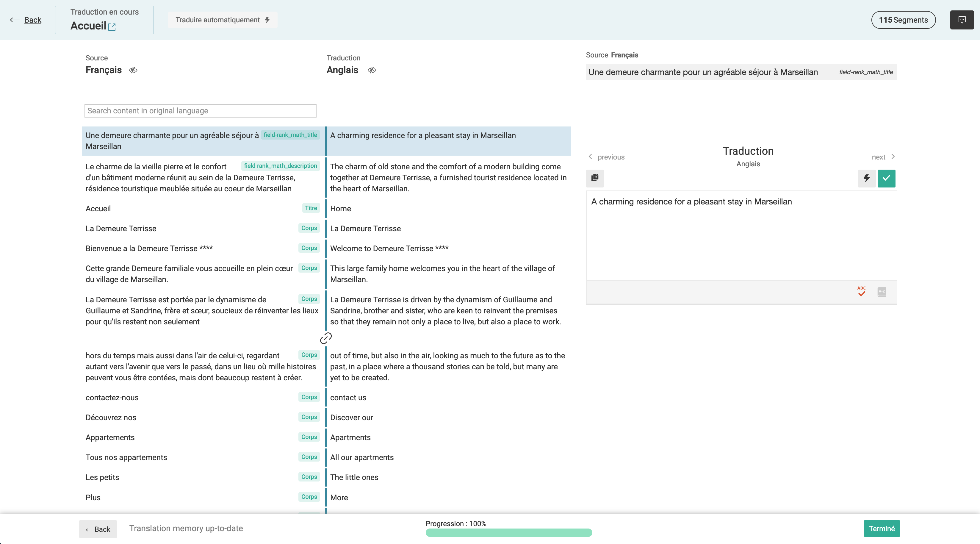
Task: Run ABC spell check icon
Action: pos(862,291)
